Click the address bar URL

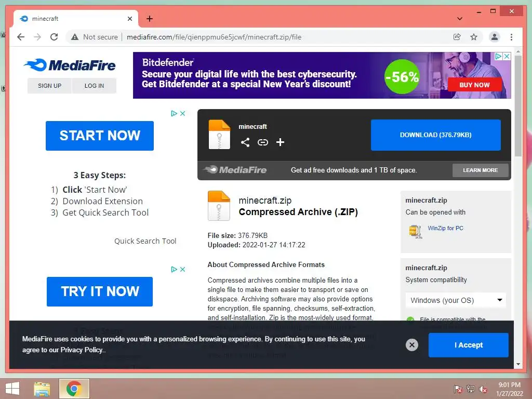coord(214,37)
